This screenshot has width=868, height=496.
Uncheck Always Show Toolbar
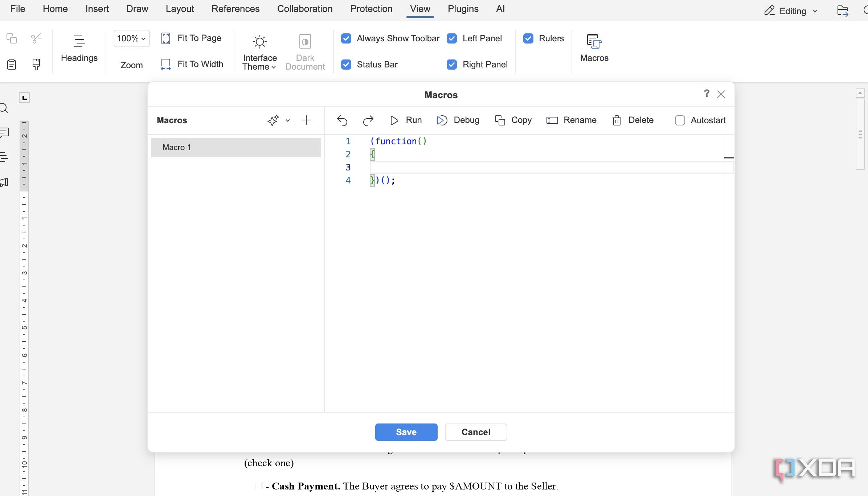tap(346, 38)
